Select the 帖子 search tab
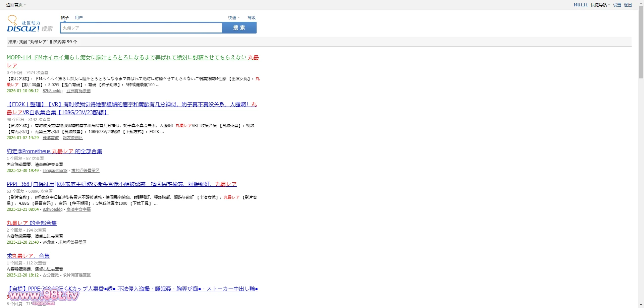This screenshot has width=644, height=308. (65, 17)
